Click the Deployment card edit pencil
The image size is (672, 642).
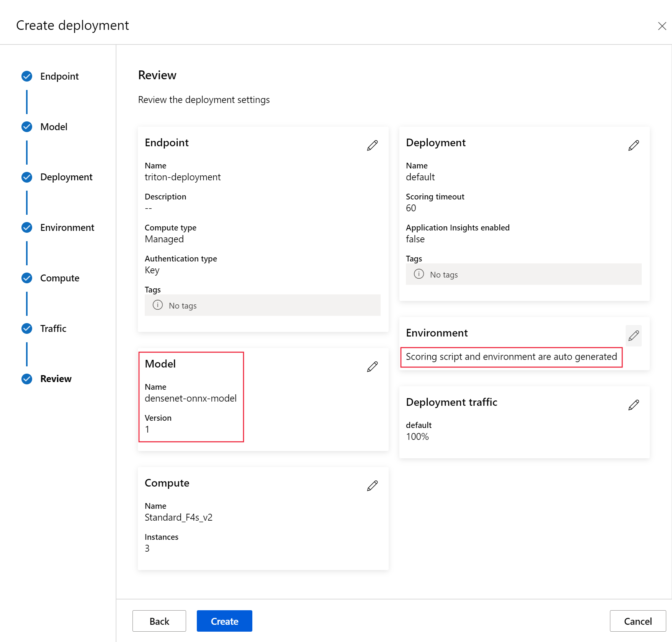click(633, 145)
